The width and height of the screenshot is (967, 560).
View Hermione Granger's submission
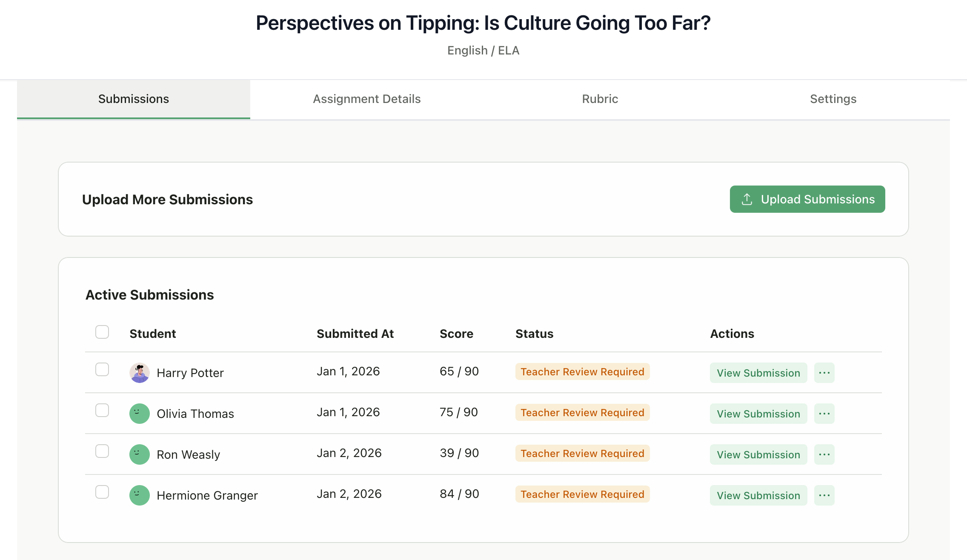click(758, 495)
